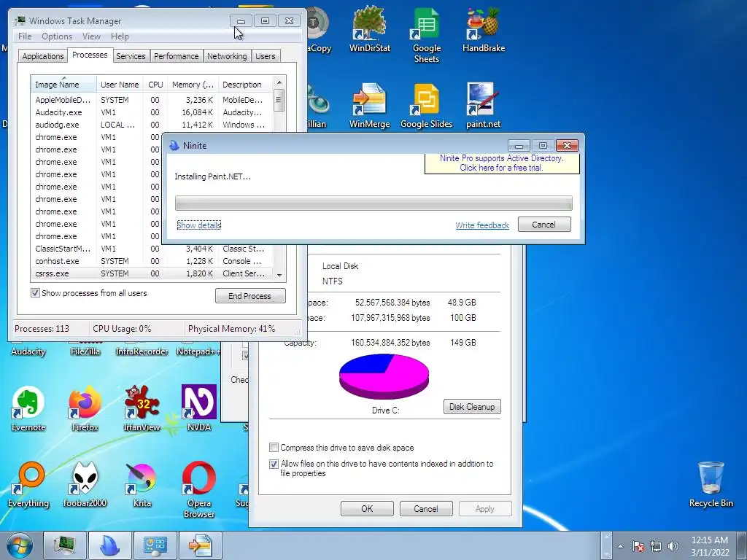Screen dimensions: 747x560
Task: Sort by User Name column header
Action: [x=120, y=85]
